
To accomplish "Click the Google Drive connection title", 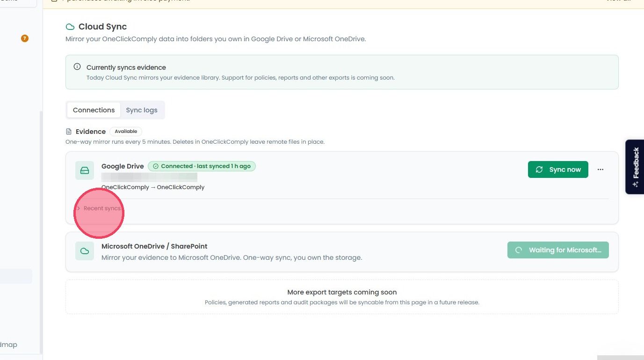I will pyautogui.click(x=123, y=166).
